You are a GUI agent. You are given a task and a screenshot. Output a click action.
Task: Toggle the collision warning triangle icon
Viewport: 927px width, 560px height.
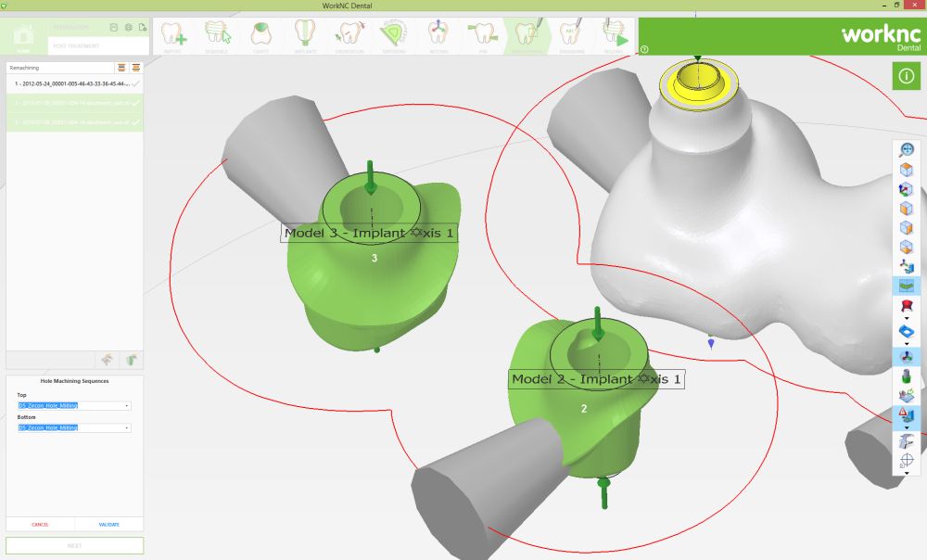(907, 415)
